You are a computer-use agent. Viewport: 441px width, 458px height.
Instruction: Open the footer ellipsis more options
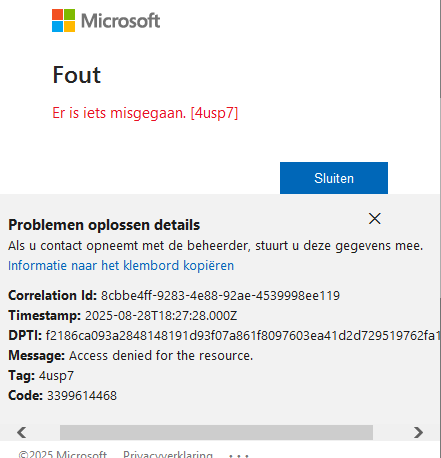pos(239,455)
